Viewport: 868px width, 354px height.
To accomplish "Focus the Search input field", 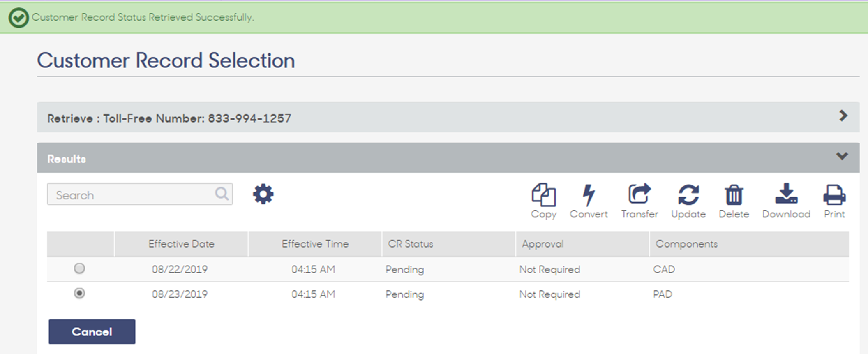I will pyautogui.click(x=140, y=194).
